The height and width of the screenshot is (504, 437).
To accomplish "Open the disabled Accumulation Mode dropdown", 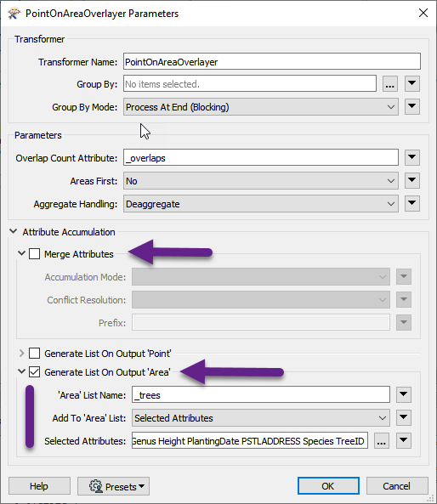I will [x=261, y=277].
